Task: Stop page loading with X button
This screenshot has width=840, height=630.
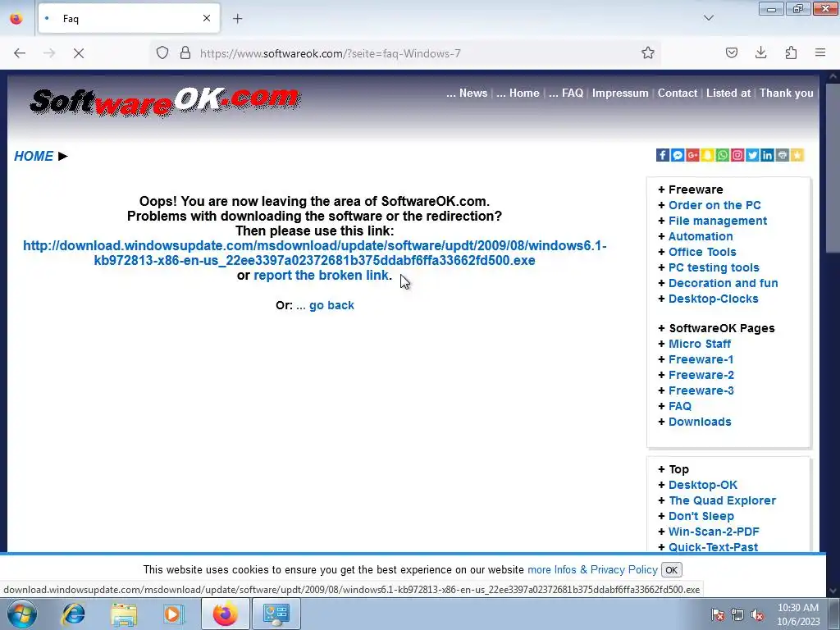Action: click(x=79, y=53)
